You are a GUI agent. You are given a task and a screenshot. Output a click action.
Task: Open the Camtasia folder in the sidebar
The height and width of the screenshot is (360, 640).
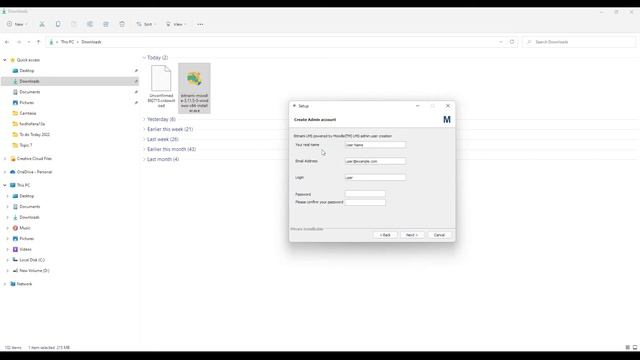pyautogui.click(x=28, y=113)
